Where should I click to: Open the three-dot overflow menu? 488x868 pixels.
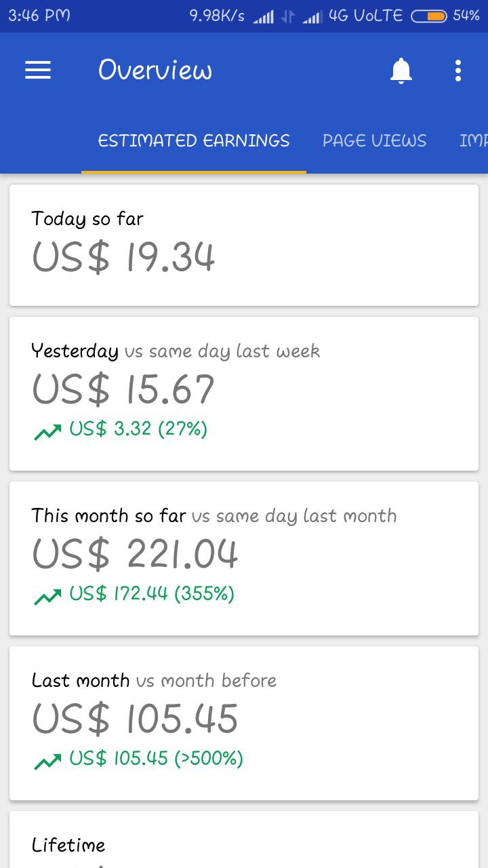[458, 71]
